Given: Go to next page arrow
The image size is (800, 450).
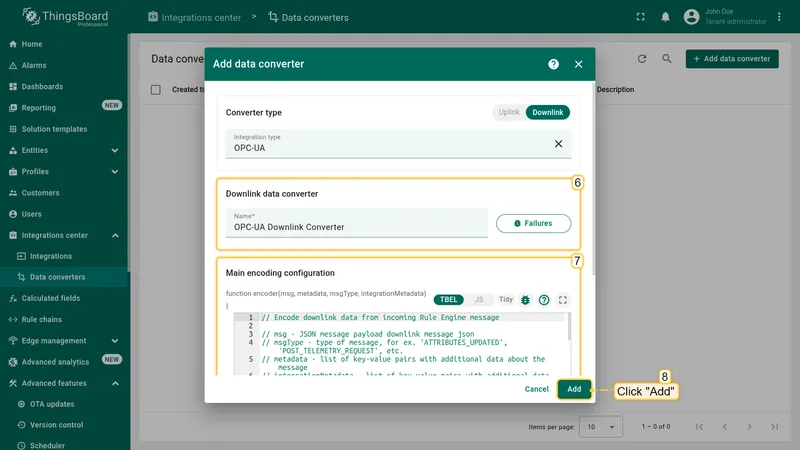Looking at the screenshot, I should 749,427.
